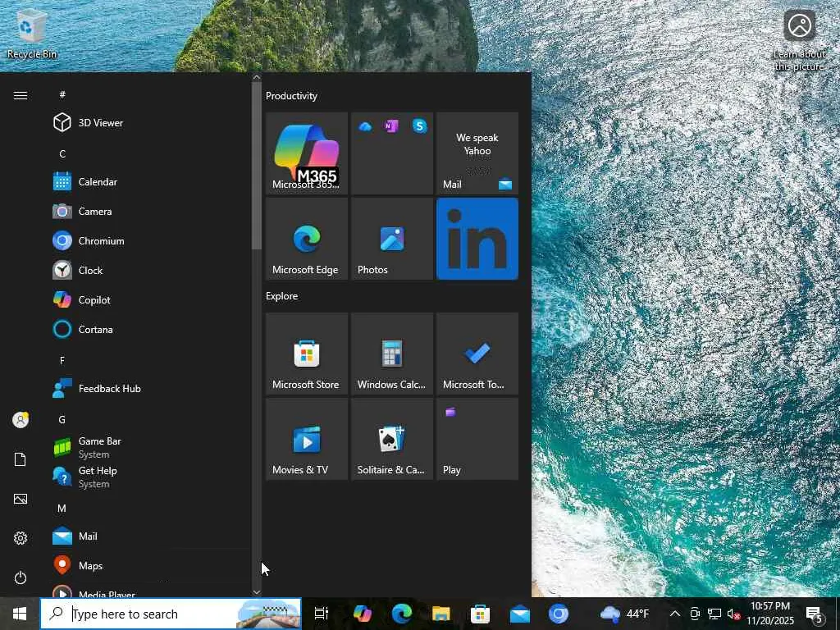This screenshot has height=630, width=840.
Task: Open the Microsoft To Do tile
Action: [477, 354]
